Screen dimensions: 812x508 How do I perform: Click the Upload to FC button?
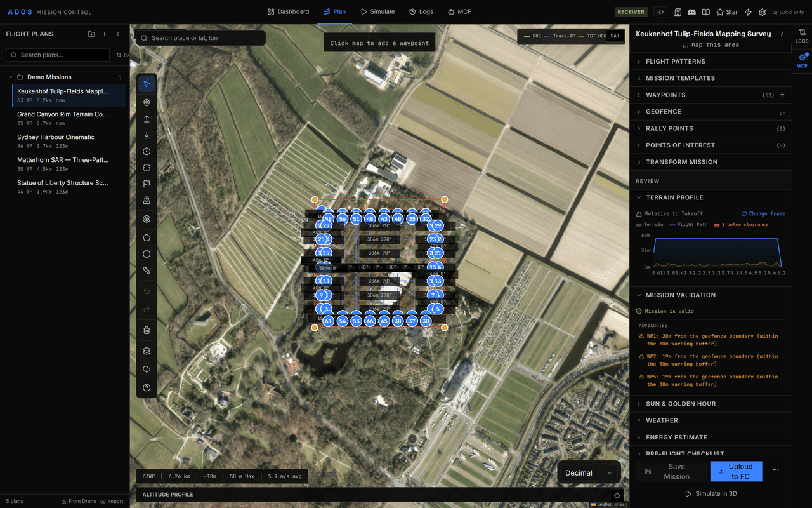737,471
